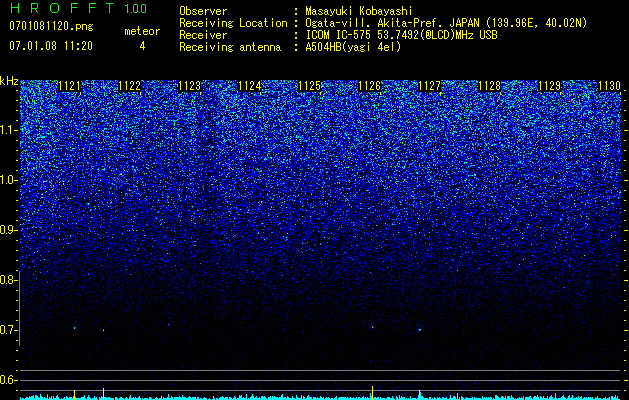This screenshot has width=629, height=400.
Task: Click the kHz axis unit label
Action: pyautogui.click(x=9, y=81)
